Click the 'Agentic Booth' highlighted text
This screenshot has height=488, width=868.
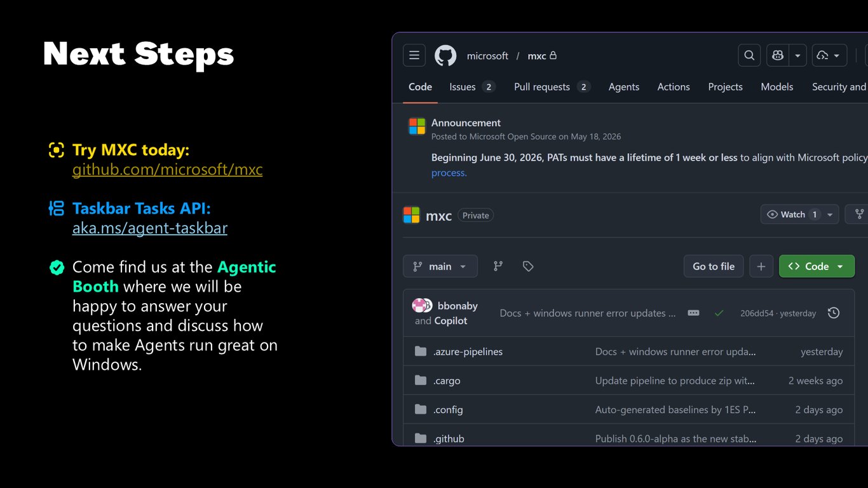[x=175, y=276]
